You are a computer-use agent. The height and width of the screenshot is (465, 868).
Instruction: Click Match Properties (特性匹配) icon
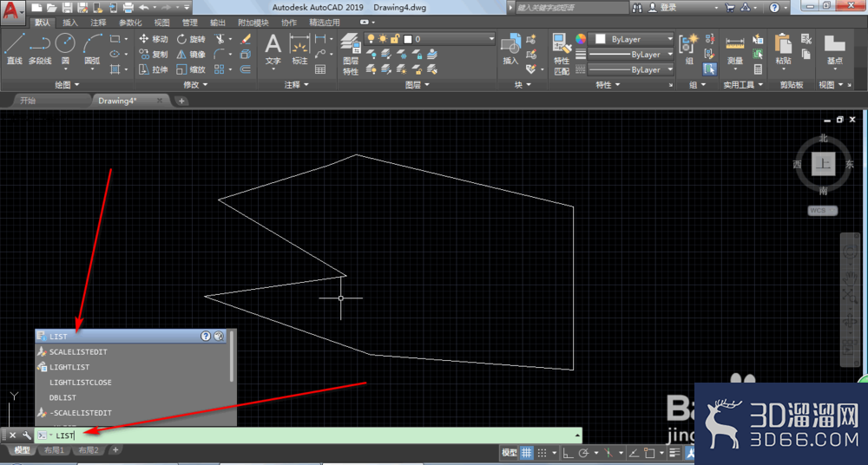(562, 55)
